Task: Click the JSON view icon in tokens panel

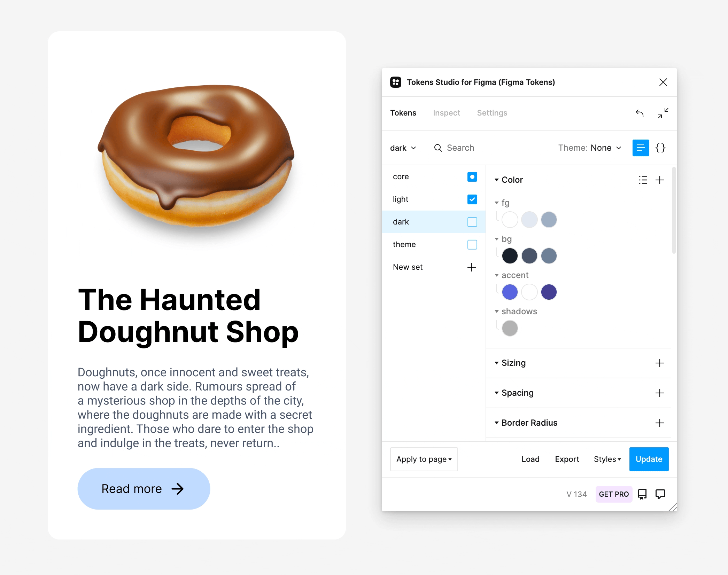Action: point(661,148)
